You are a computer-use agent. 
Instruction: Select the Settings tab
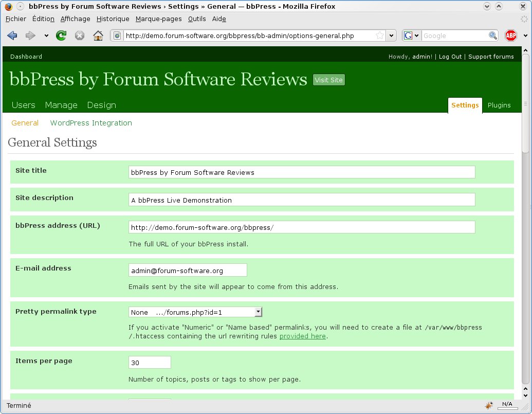465,105
